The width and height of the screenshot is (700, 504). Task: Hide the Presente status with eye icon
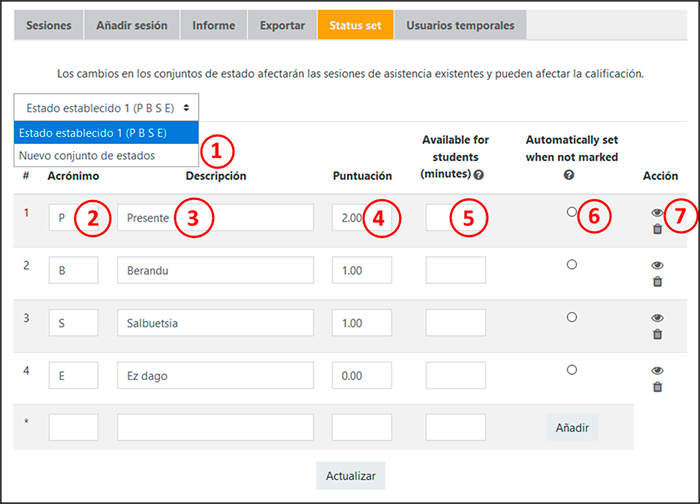(x=657, y=213)
